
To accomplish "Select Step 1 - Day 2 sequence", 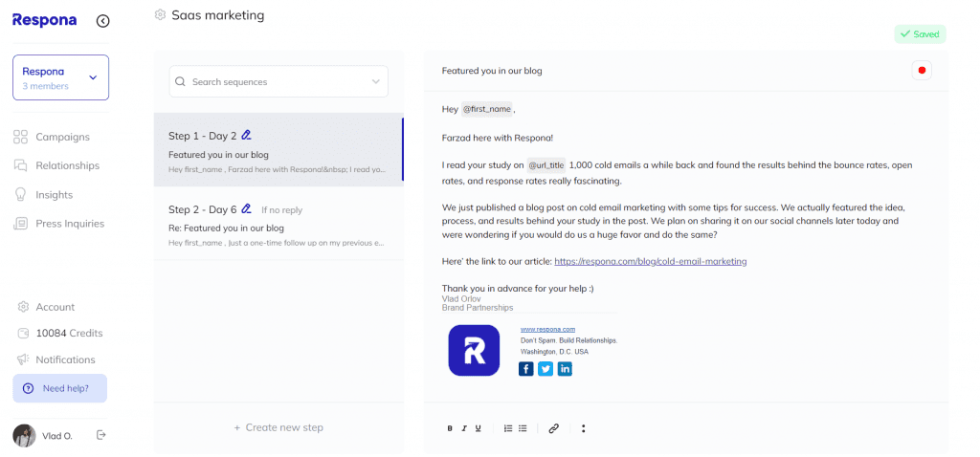I will (x=278, y=150).
